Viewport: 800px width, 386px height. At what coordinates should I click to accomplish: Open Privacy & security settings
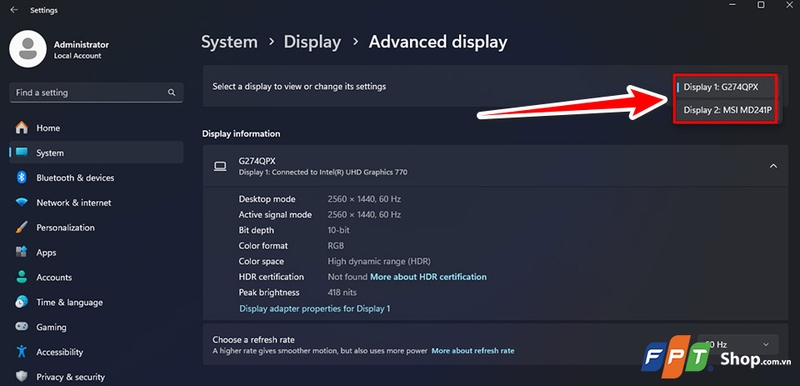[96, 377]
